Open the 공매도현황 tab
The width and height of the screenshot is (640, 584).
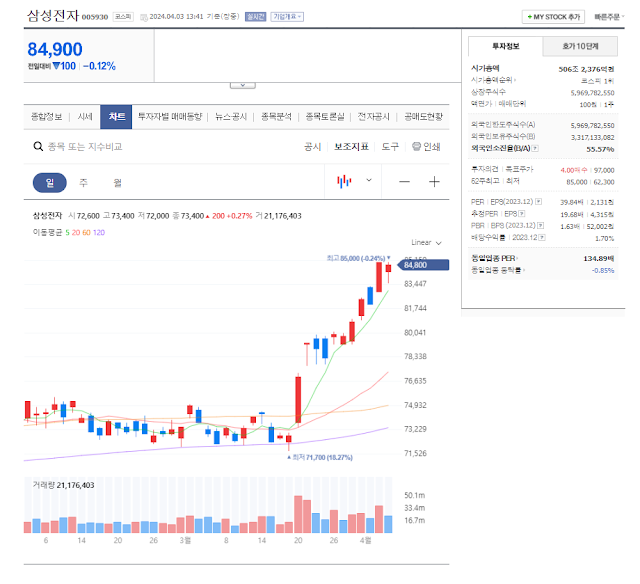(x=423, y=117)
